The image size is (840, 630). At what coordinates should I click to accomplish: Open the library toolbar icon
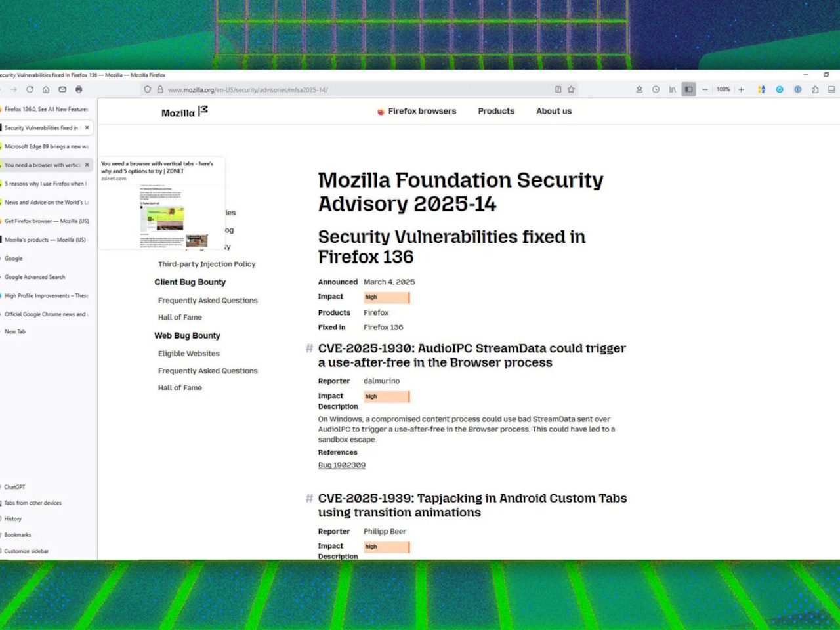coord(672,89)
